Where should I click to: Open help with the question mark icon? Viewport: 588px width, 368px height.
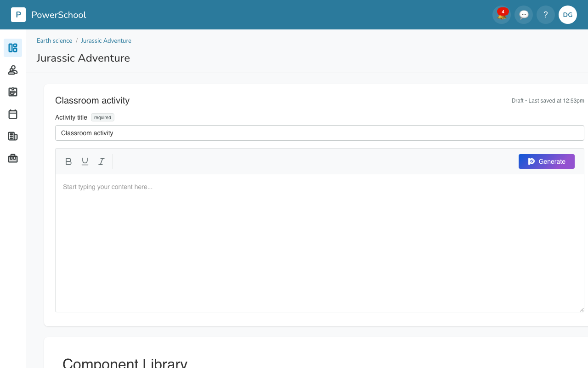pyautogui.click(x=545, y=15)
